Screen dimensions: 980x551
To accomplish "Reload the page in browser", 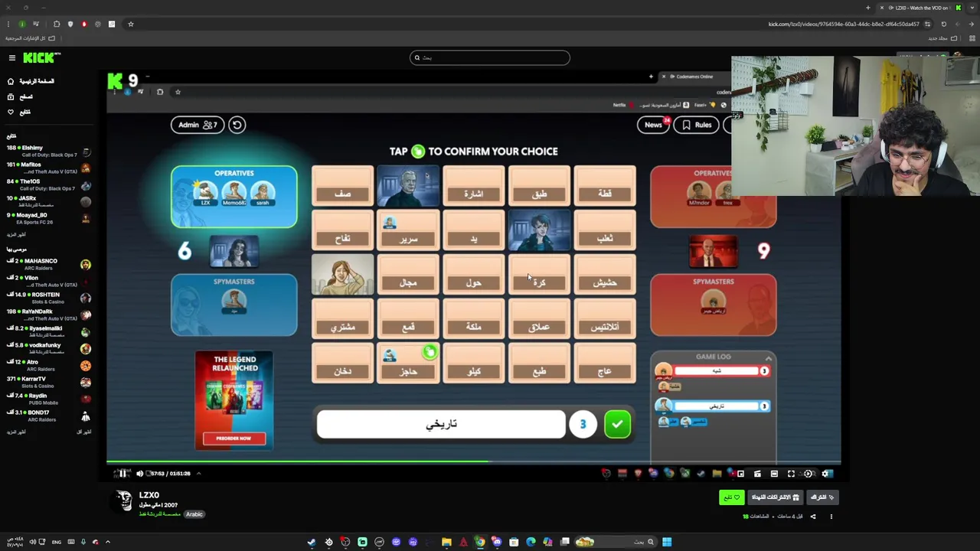I will (x=943, y=24).
